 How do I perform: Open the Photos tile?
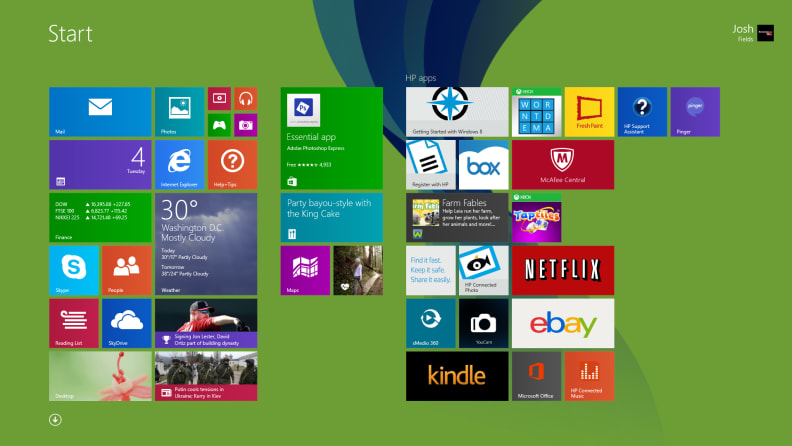tap(179, 112)
